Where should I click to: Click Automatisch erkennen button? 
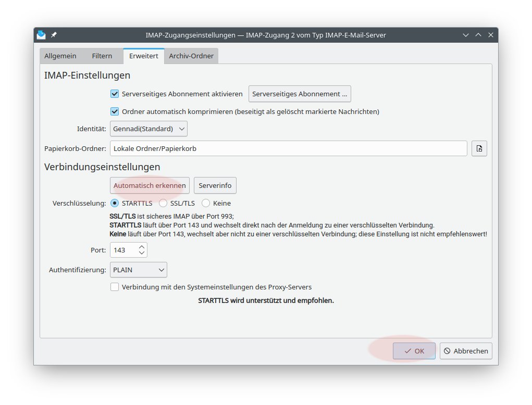150,185
